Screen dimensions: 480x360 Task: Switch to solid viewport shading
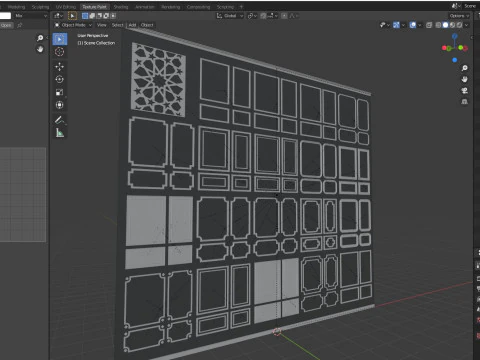445,25
